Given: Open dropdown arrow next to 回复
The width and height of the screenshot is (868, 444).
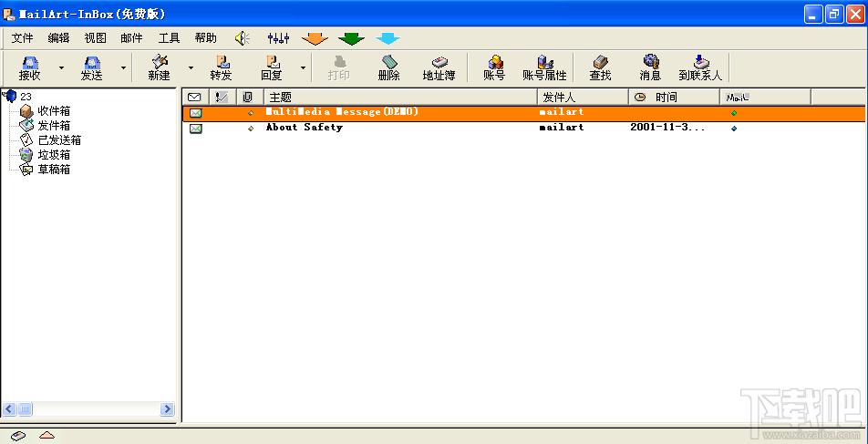Looking at the screenshot, I should [x=303, y=68].
